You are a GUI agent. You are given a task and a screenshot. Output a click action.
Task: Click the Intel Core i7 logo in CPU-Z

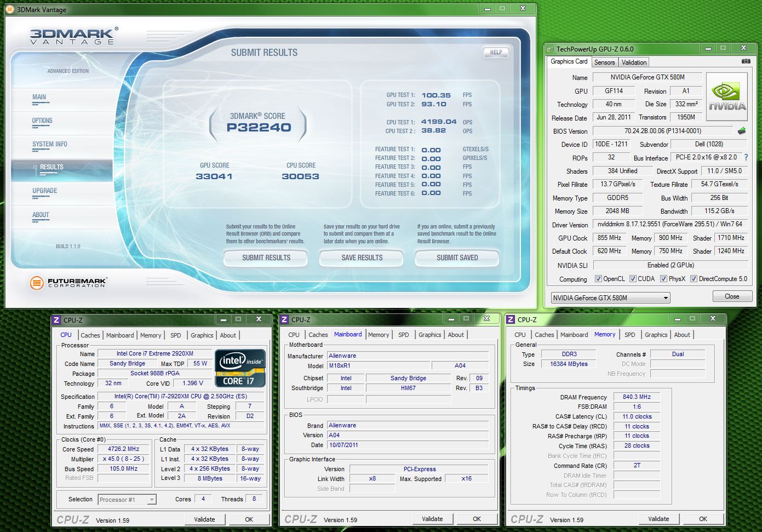coord(240,368)
